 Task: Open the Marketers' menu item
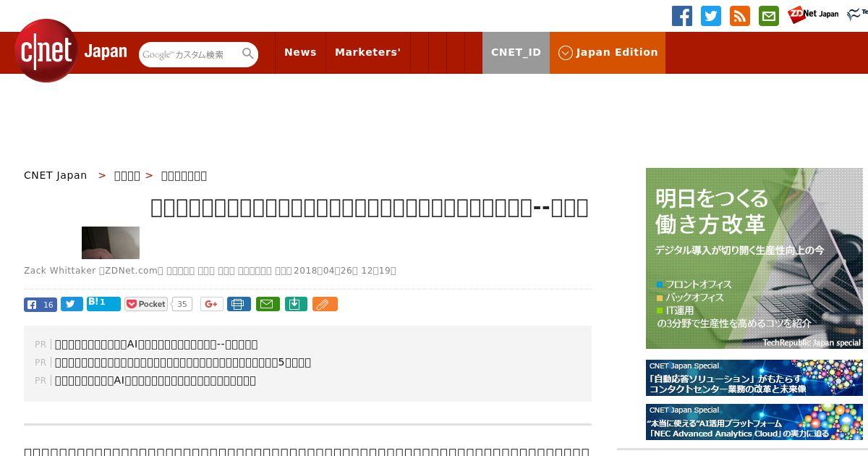[367, 52]
